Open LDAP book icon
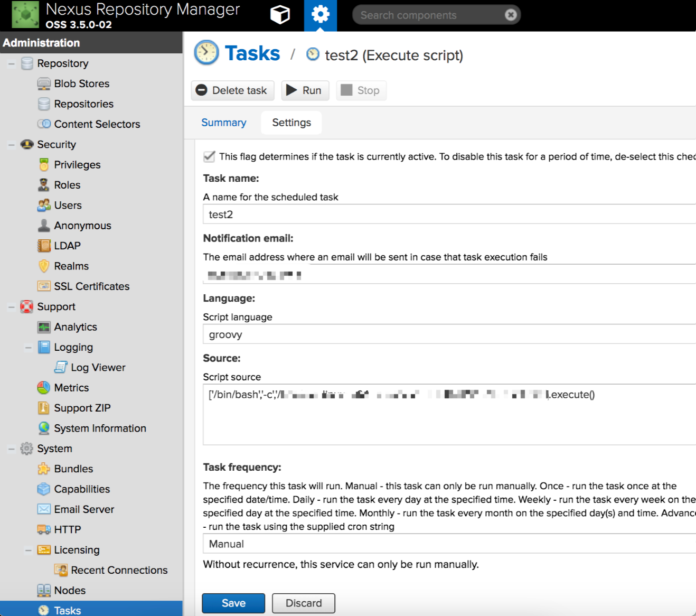This screenshot has width=696, height=616. pos(44,246)
